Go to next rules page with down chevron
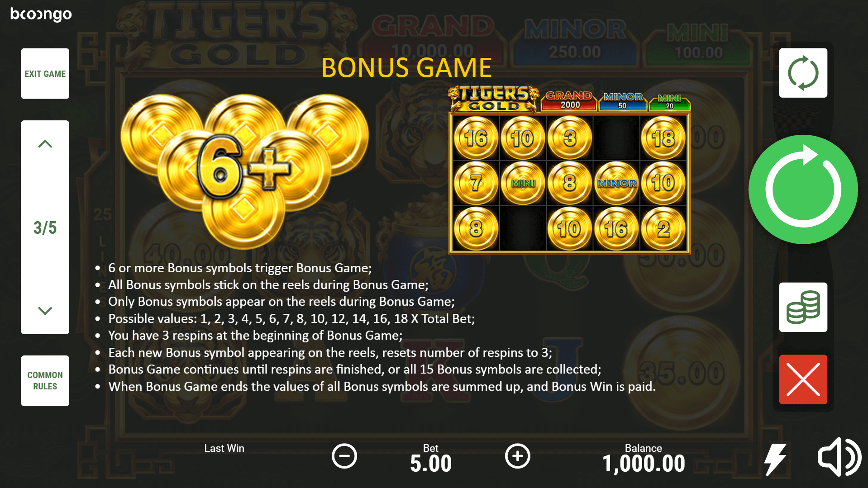Screen dimensions: 868x488 point(45,311)
